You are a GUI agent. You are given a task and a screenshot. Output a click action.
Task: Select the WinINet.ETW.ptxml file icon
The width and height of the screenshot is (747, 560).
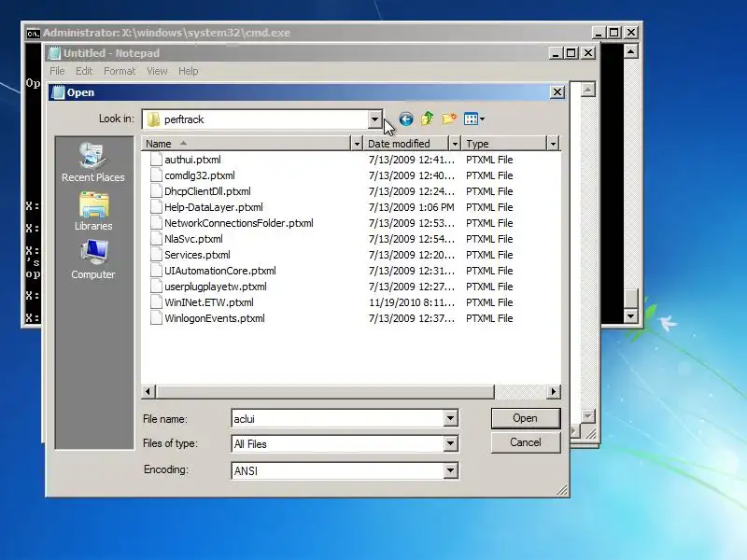click(x=156, y=302)
